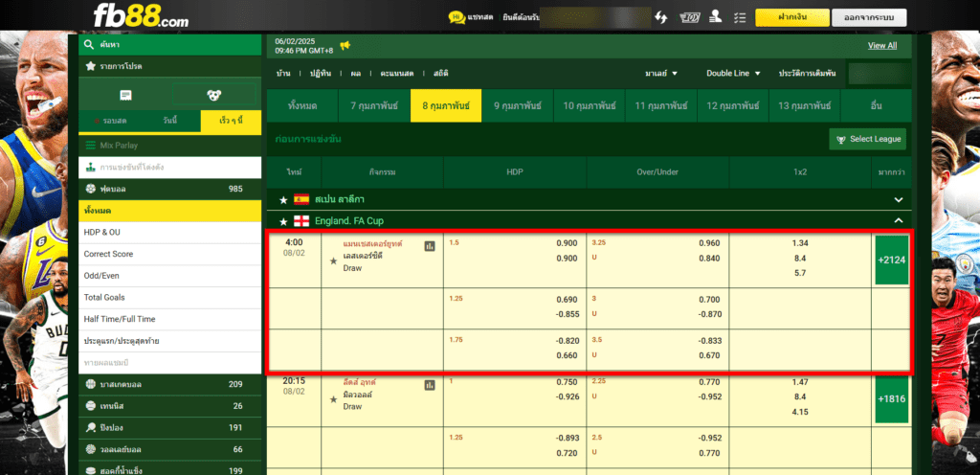Click the ping pong icon beside ปิงปอง

tap(91, 428)
